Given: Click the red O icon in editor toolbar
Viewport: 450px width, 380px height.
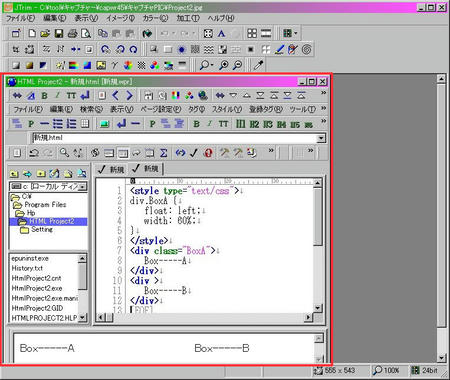Looking at the screenshot, I should 208,153.
